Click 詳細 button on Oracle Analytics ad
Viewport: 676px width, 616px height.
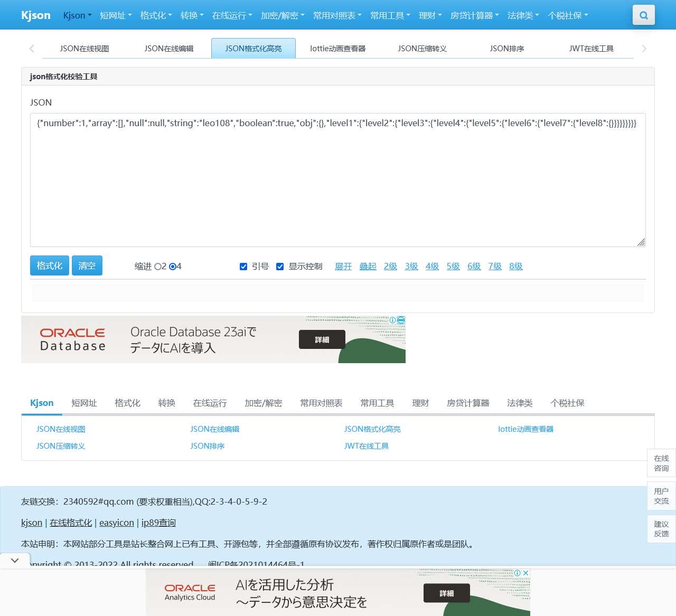[x=447, y=593]
